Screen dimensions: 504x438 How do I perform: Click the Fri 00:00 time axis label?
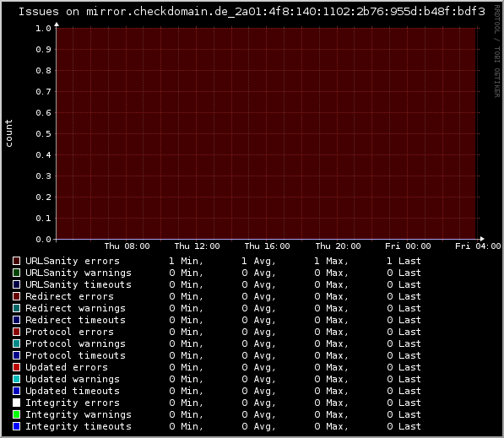point(408,246)
